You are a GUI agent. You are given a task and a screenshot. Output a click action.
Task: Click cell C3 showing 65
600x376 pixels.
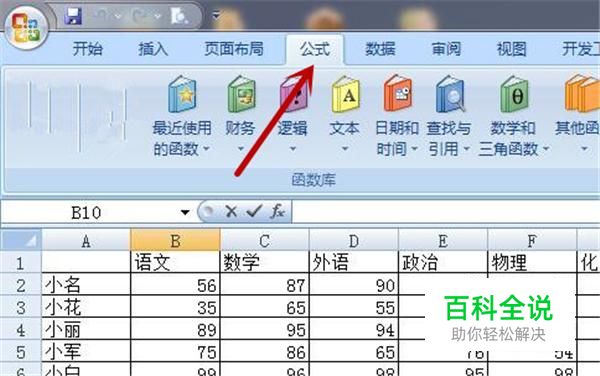tap(265, 307)
